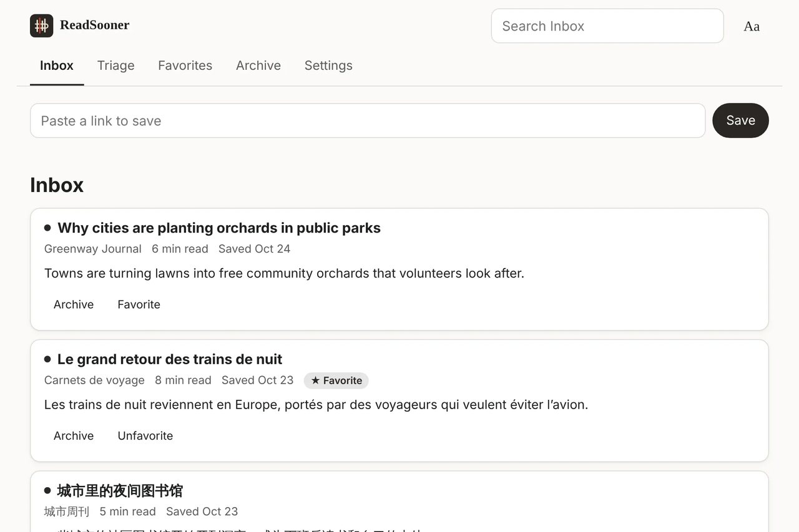799x532 pixels.
Task: Unfavorite the trains de nuit article
Action: pos(145,436)
